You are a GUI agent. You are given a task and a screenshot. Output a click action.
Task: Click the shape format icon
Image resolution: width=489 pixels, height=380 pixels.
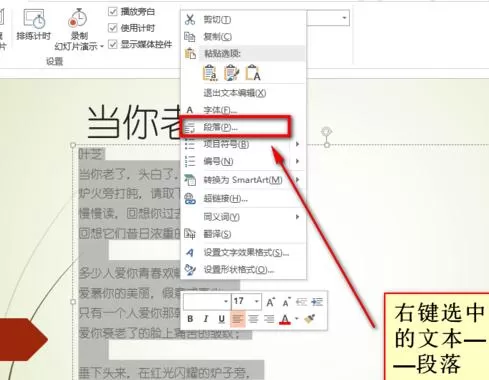pyautogui.click(x=190, y=270)
